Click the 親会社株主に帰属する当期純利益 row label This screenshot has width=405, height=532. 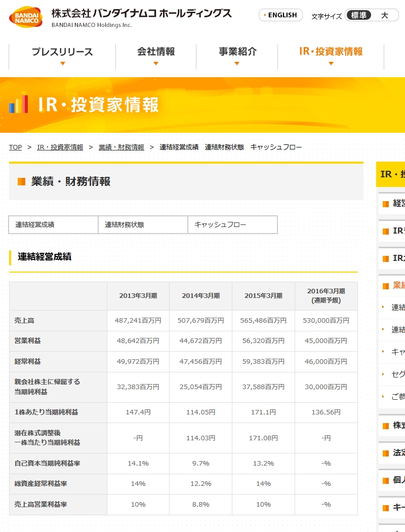[47, 387]
